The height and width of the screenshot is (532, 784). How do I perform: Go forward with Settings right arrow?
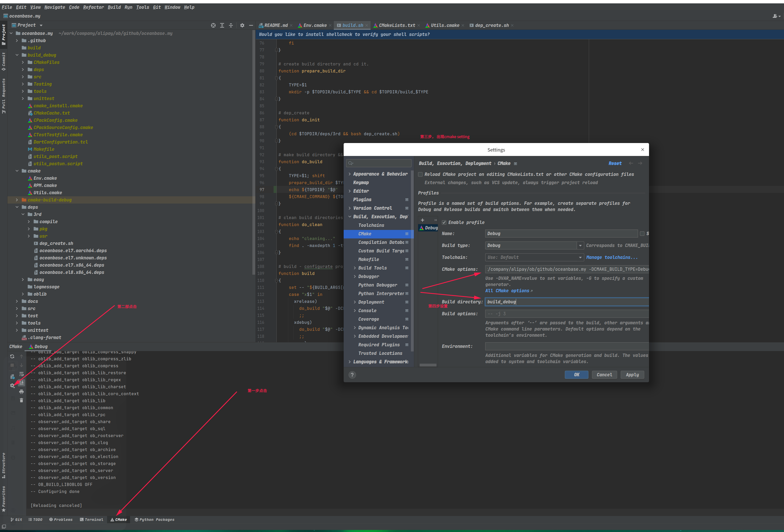tap(640, 163)
